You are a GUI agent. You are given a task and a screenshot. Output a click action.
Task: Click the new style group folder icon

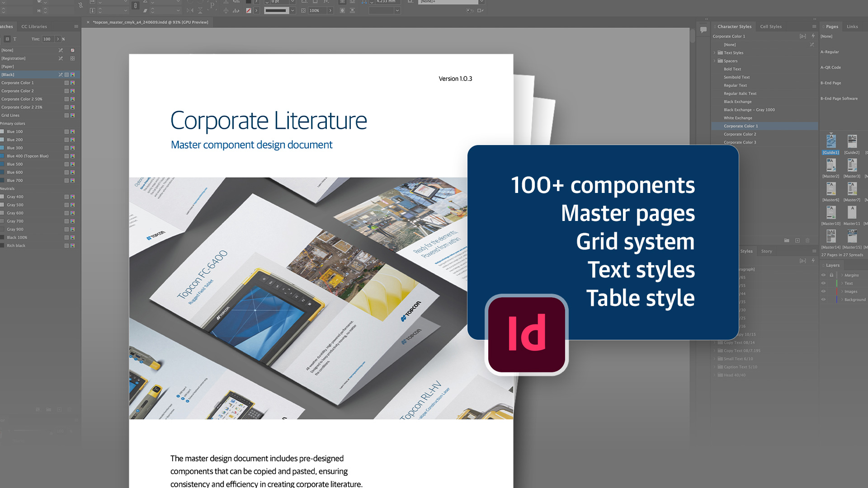coord(787,240)
